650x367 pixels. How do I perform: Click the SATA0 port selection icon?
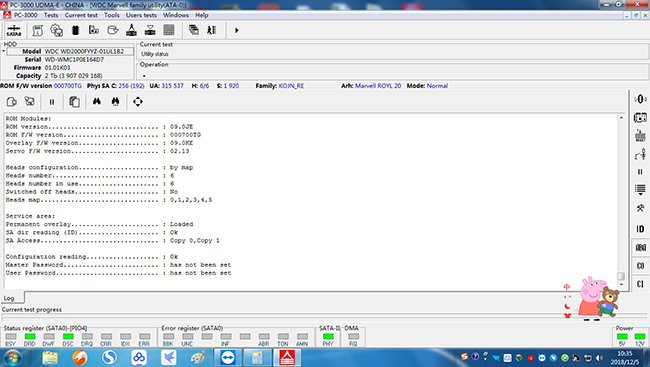pyautogui.click(x=14, y=30)
